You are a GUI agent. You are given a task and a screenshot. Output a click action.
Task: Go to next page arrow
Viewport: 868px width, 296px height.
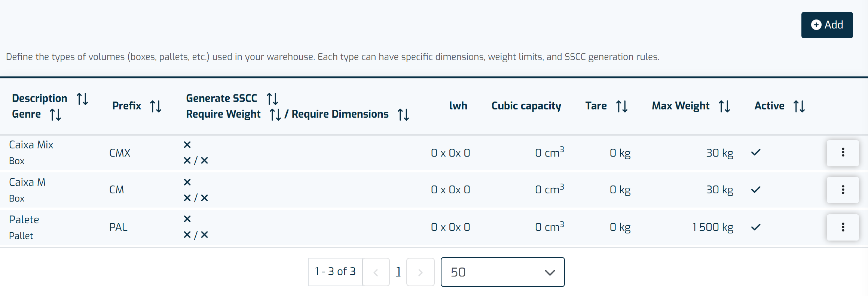pos(420,272)
